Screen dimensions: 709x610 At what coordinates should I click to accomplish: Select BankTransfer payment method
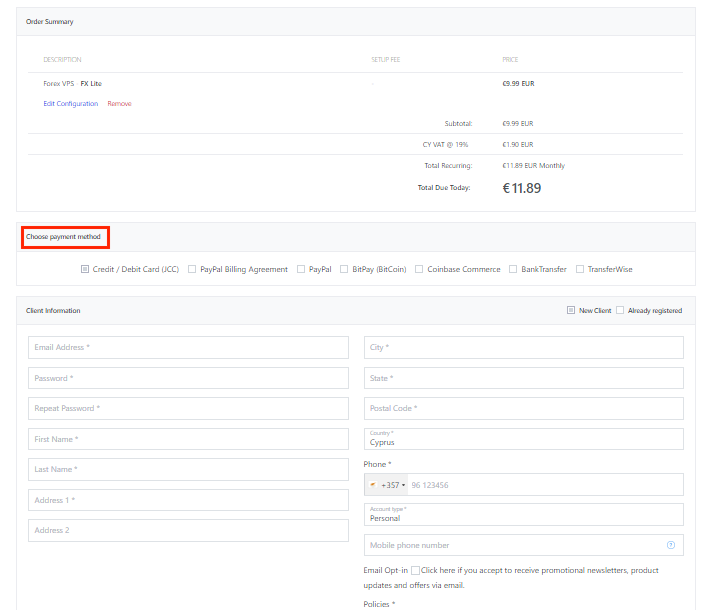(x=513, y=269)
